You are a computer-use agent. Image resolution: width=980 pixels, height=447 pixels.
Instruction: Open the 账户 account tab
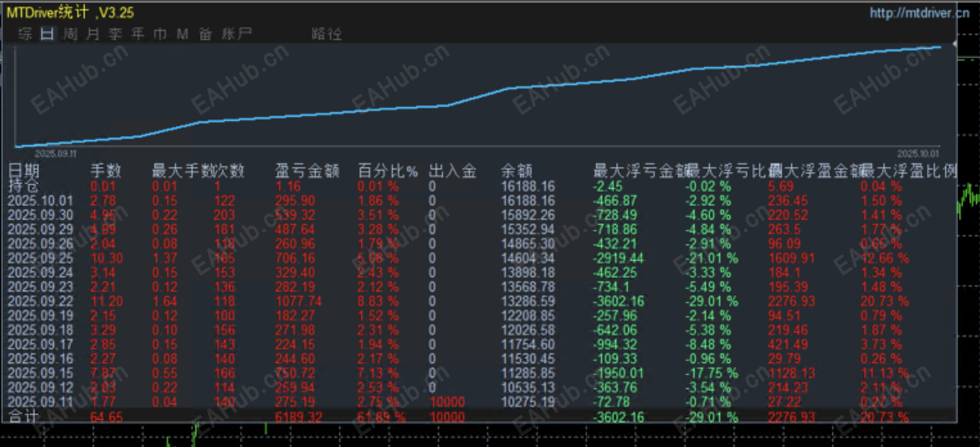click(236, 33)
